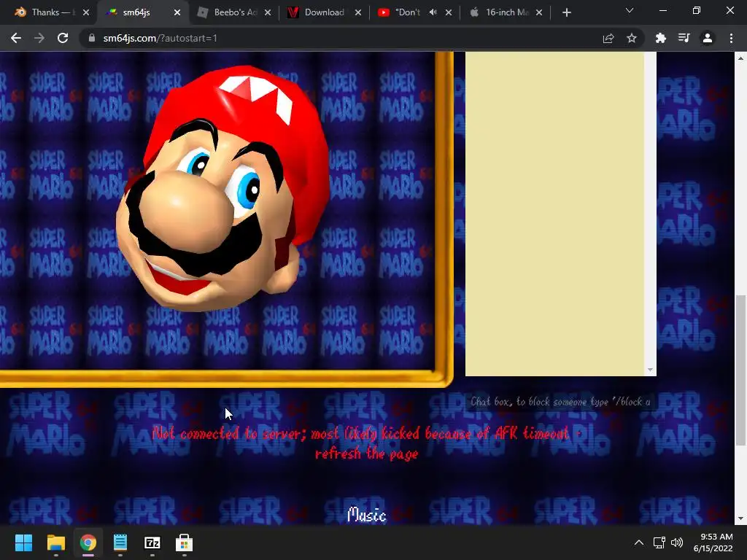This screenshot has height=560, width=747.
Task: Open the Extensions puzzle piece menu
Action: (x=661, y=39)
